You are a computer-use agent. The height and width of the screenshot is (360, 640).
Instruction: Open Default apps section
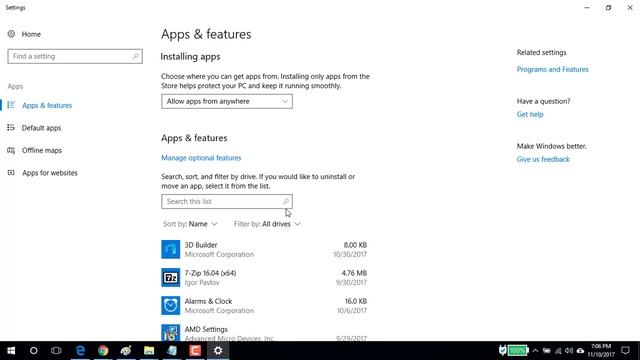click(41, 128)
